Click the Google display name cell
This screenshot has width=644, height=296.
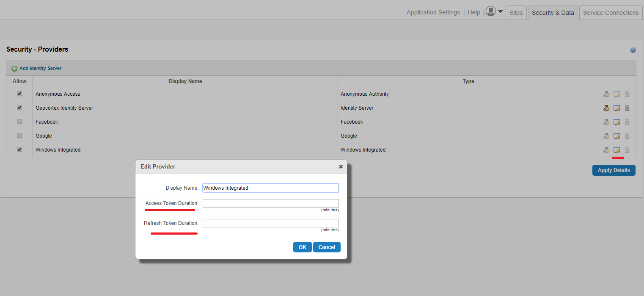tap(185, 136)
